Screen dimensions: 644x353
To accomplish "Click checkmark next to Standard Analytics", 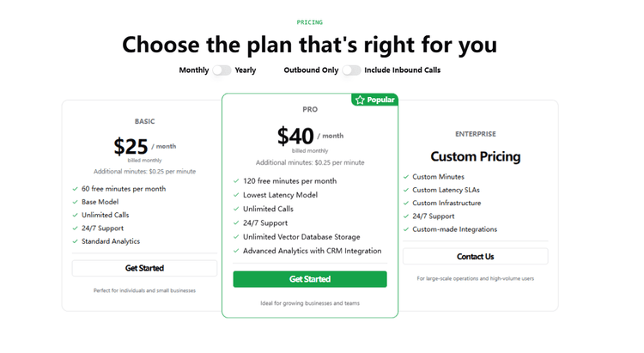I will click(x=75, y=241).
